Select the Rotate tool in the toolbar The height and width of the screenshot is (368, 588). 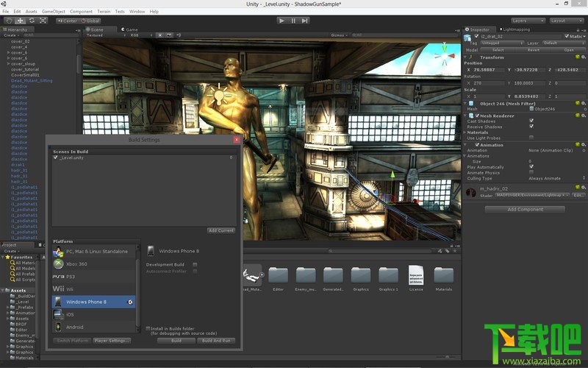32,21
